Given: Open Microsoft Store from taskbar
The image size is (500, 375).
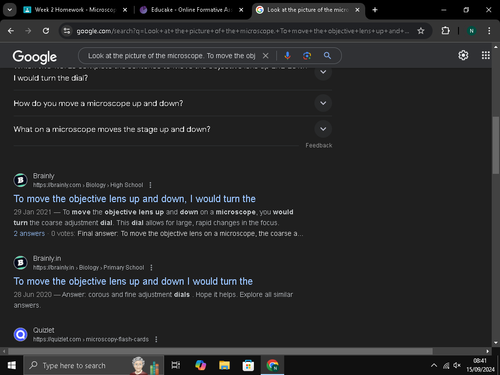Looking at the screenshot, I should coord(248,365).
